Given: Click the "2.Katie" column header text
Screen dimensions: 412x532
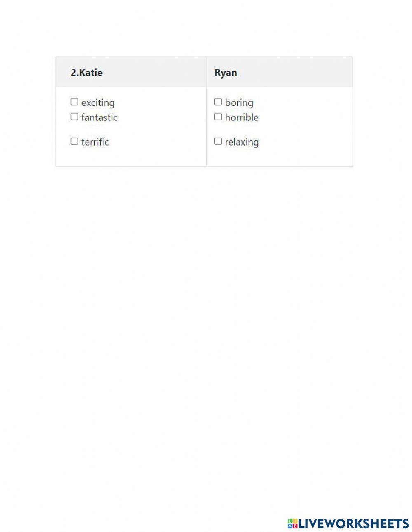Looking at the screenshot, I should click(87, 73).
